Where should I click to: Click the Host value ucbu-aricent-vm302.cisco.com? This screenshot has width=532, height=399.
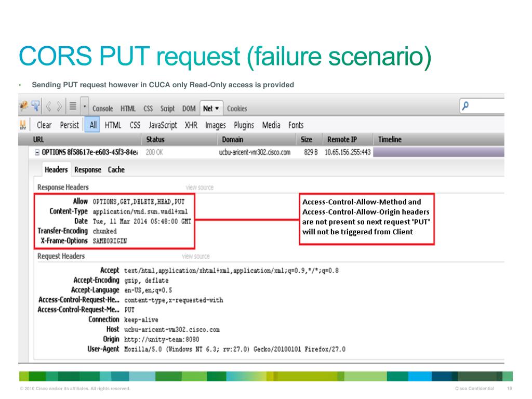[171, 329]
